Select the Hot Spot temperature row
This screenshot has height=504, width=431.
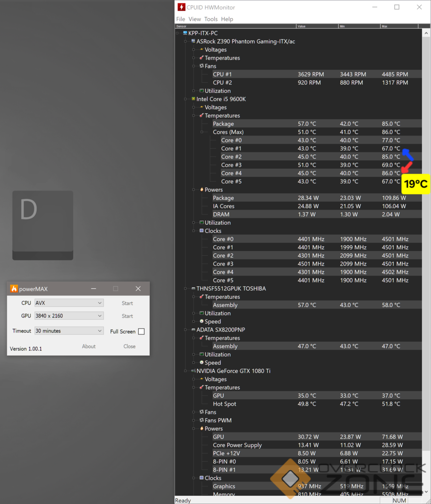[x=317, y=404]
